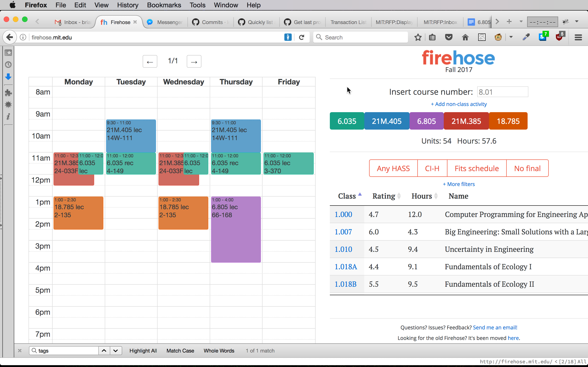This screenshot has width=588, height=367.
Task: Open the Bookmarks menu
Action: (x=164, y=5)
